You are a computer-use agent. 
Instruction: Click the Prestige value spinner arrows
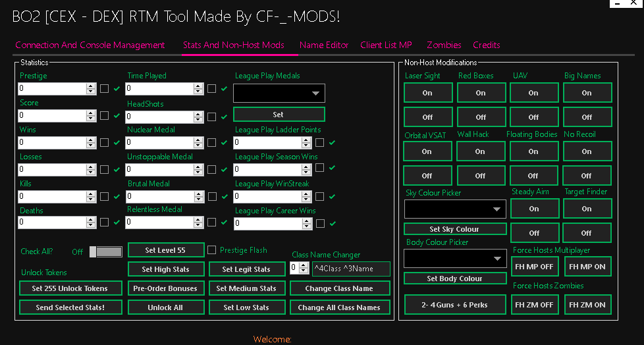(91, 88)
